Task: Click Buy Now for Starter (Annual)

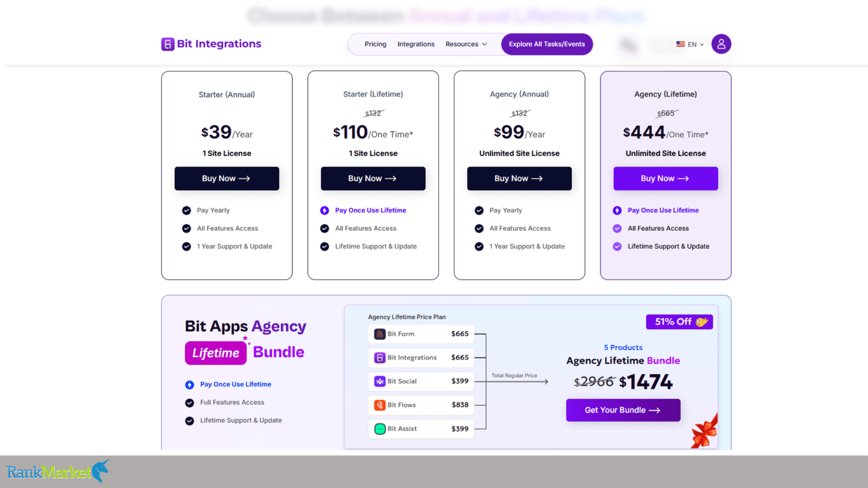Action: click(227, 179)
